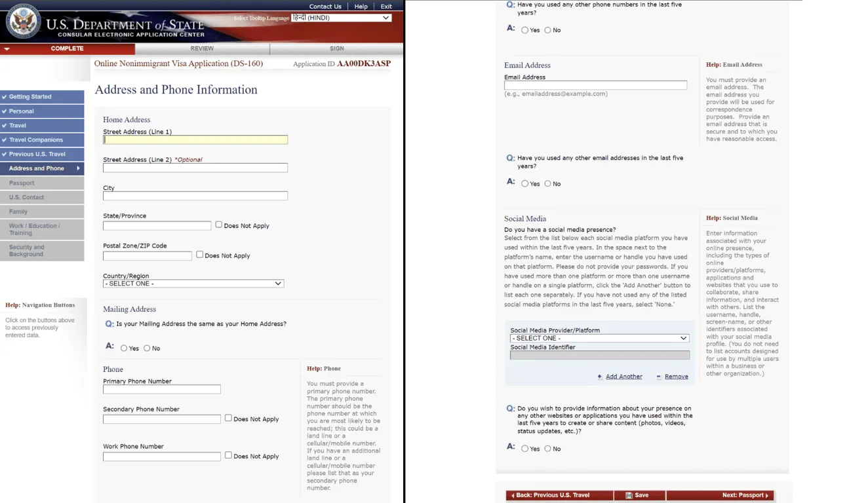Viewport: 868px width, 503px height.
Task: Click the Add Another plus icon
Action: tap(599, 377)
